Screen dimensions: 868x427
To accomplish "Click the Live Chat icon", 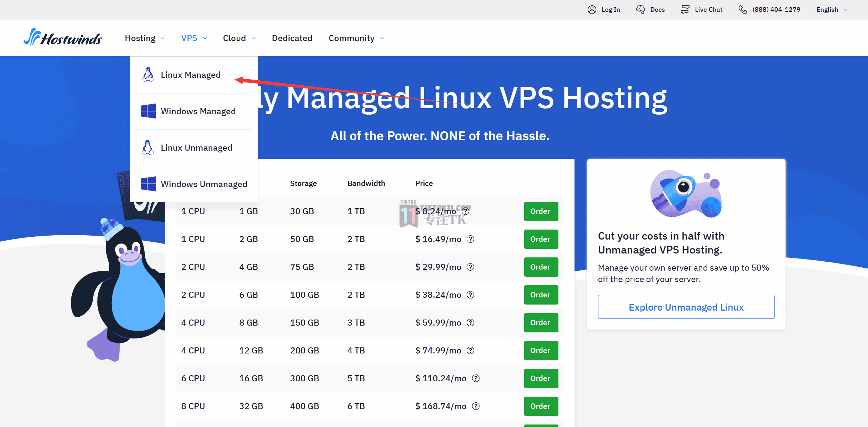I will [685, 10].
